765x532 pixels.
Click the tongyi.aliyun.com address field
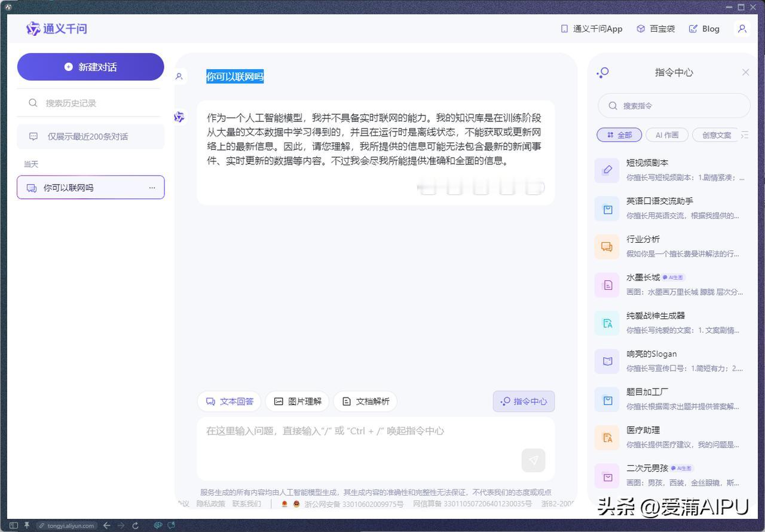(67, 525)
